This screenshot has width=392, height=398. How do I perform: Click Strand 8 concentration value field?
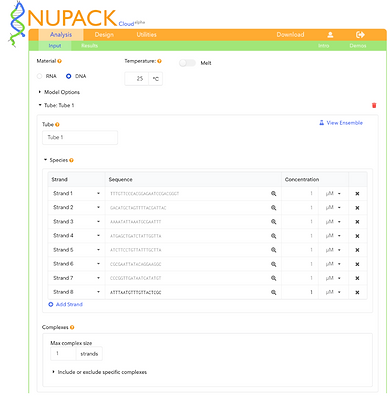[x=300, y=292]
